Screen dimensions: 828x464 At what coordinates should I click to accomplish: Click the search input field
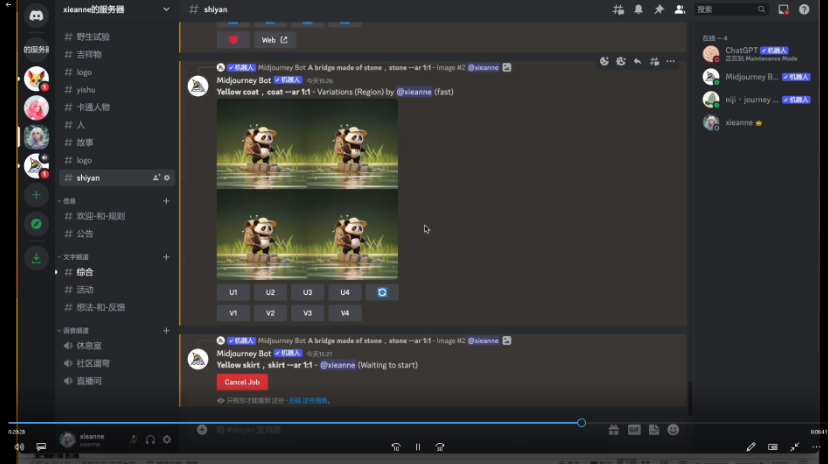click(730, 10)
